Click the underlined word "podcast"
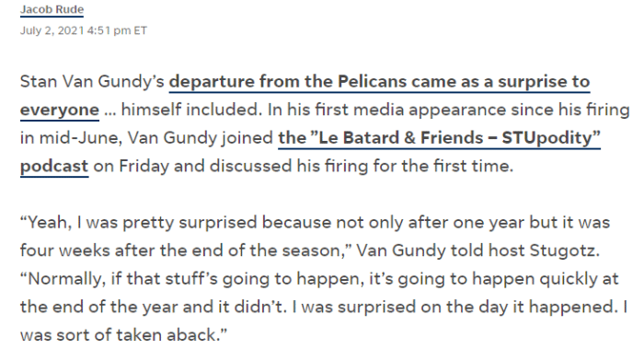This screenshot has width=644, height=361. click(54, 166)
